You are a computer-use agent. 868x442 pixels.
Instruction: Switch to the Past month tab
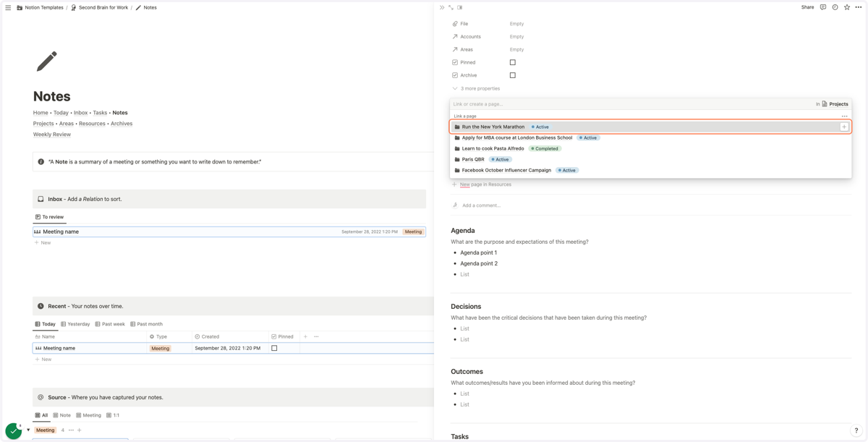(x=146, y=324)
